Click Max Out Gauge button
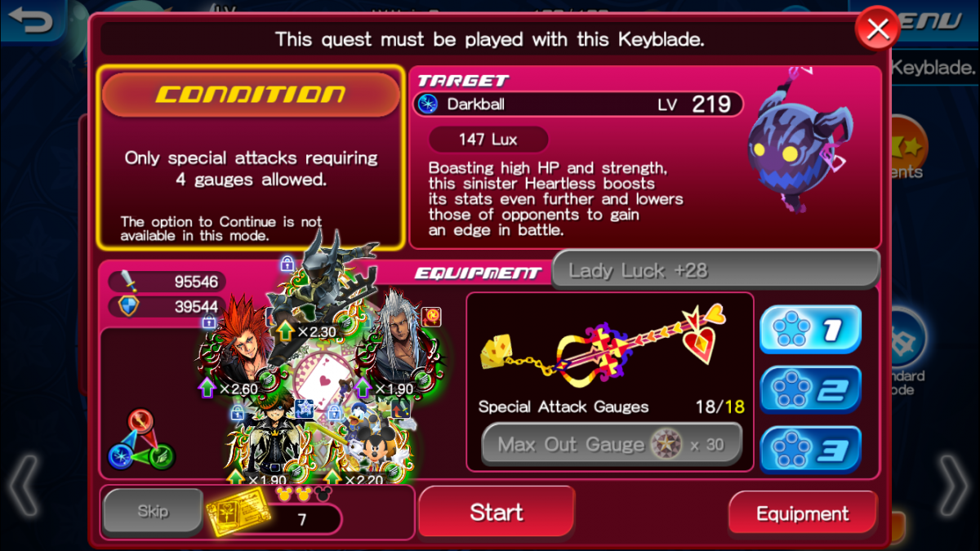The width and height of the screenshot is (980, 551). coord(612,445)
